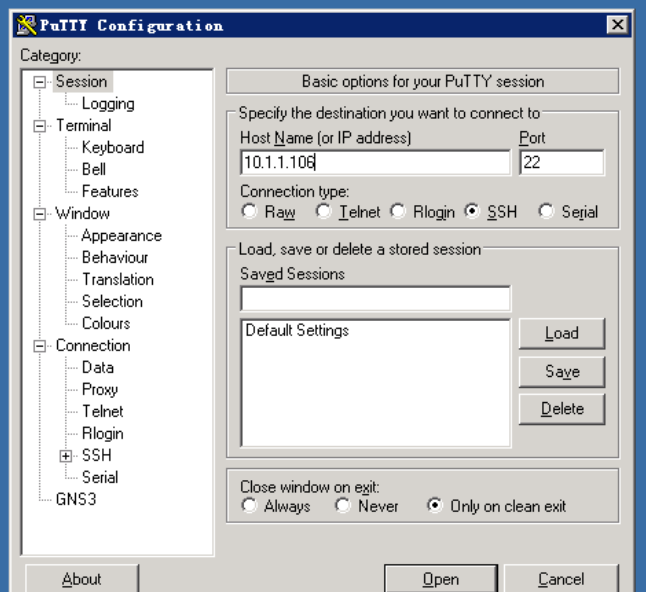Click the About button
The image size is (646, 592).
click(x=82, y=579)
